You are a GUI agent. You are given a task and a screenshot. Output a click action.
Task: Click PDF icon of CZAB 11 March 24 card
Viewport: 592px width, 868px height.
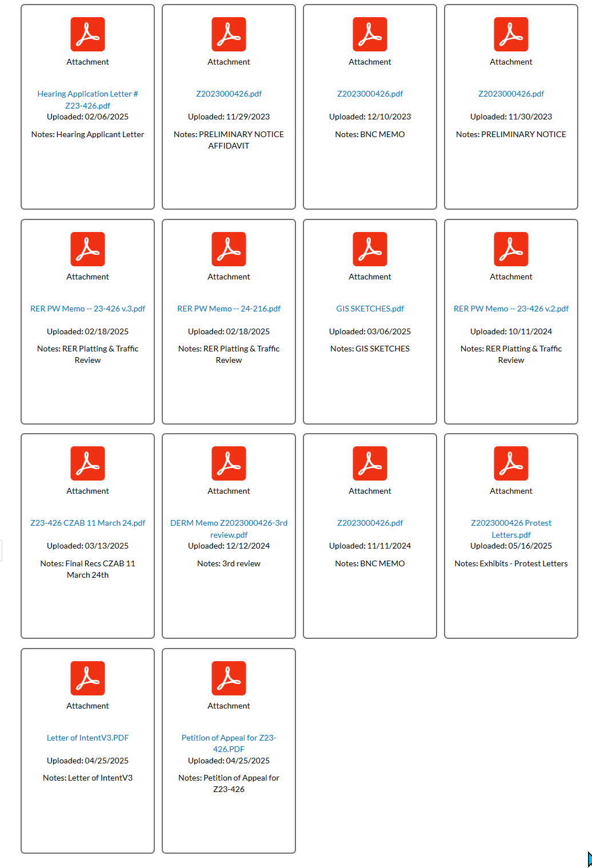(87, 463)
